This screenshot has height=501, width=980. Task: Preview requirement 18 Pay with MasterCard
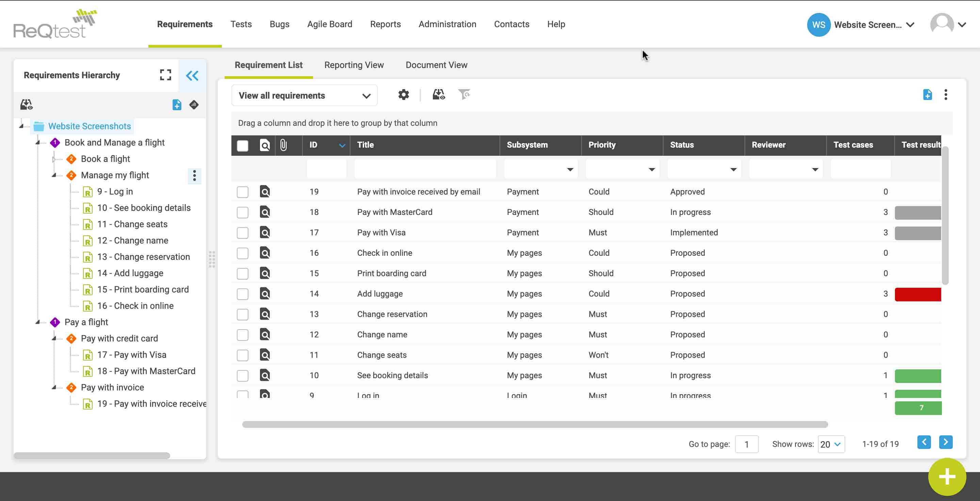[265, 212]
